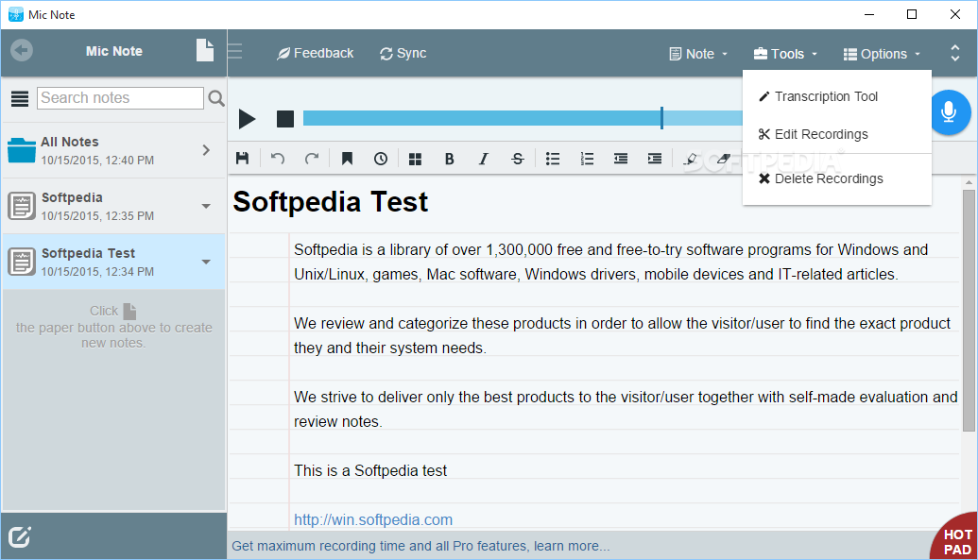The height and width of the screenshot is (560, 978).
Task: Click the back arrow in sidebar header
Action: [x=22, y=50]
